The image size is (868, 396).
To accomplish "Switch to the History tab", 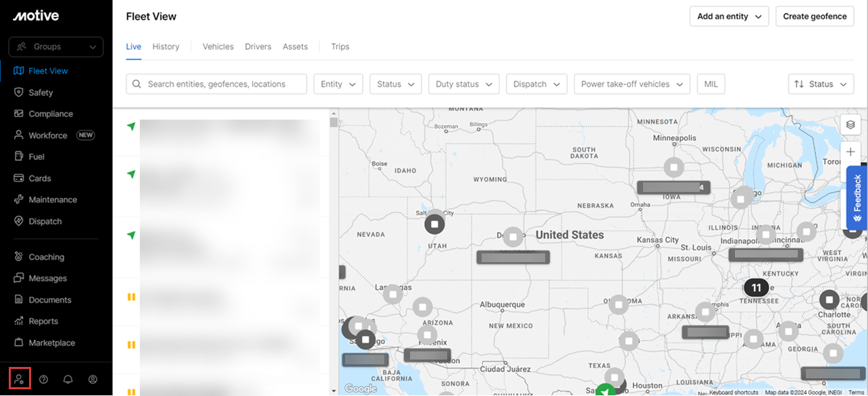I will [x=165, y=47].
